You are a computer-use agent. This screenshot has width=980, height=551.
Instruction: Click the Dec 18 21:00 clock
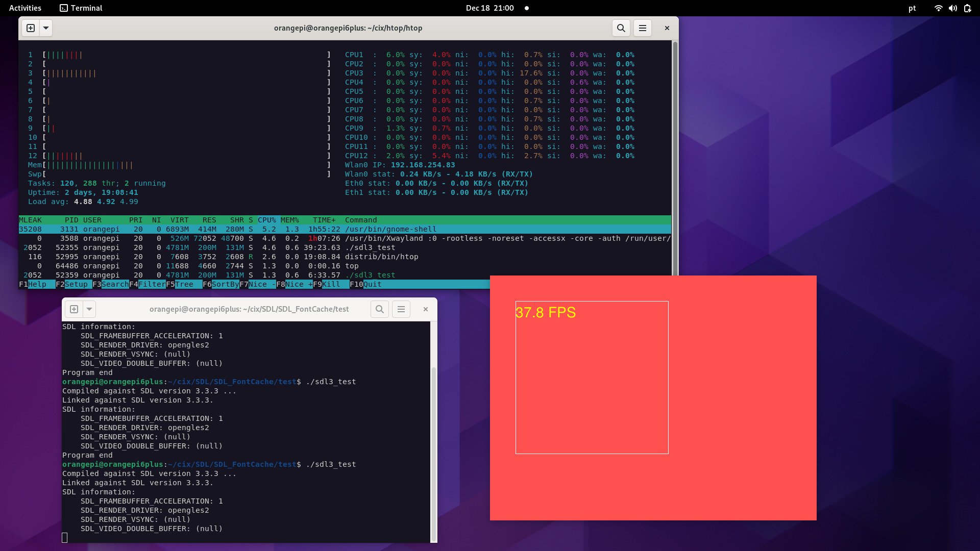(x=489, y=8)
